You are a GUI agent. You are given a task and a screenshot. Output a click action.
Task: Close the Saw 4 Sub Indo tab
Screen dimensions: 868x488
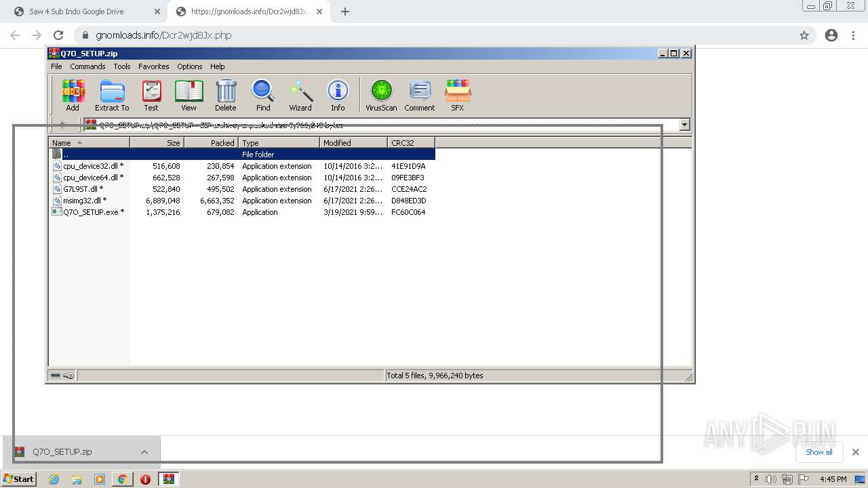[157, 12]
